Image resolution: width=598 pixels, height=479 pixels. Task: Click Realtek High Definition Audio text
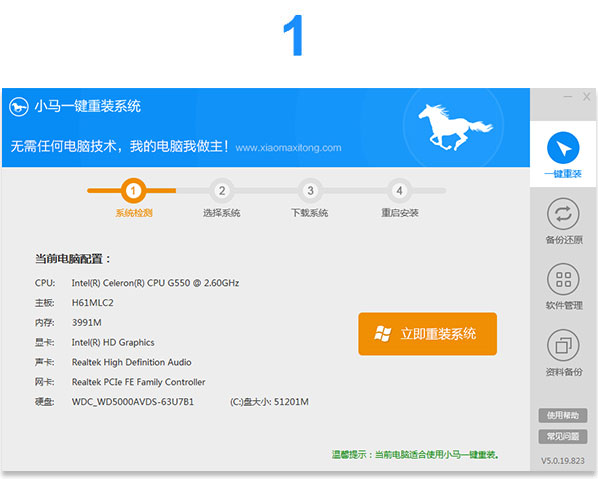(132, 362)
